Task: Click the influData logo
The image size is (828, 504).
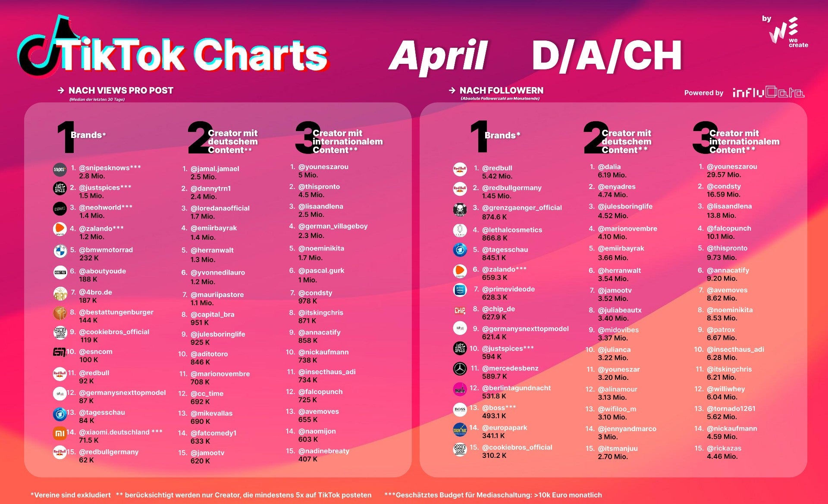Action: 768,92
